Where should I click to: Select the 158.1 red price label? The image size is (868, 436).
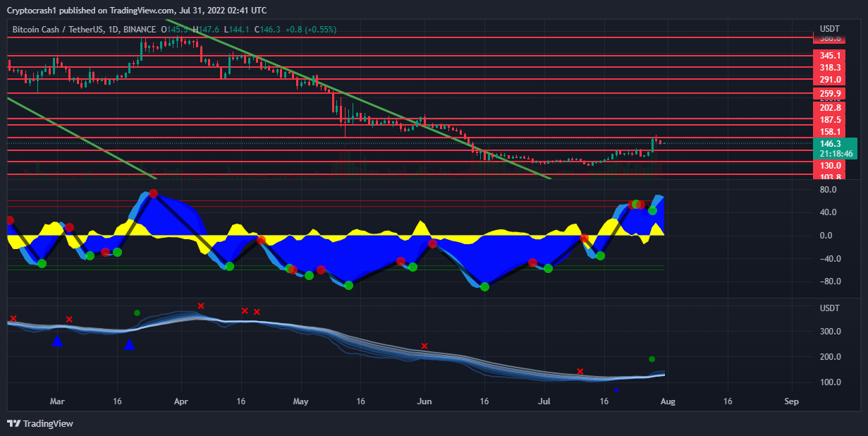[x=830, y=132]
